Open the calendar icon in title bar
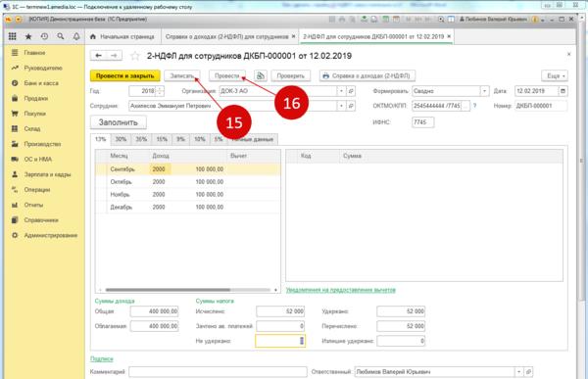Viewport: 588px width, 379px height. (396, 20)
